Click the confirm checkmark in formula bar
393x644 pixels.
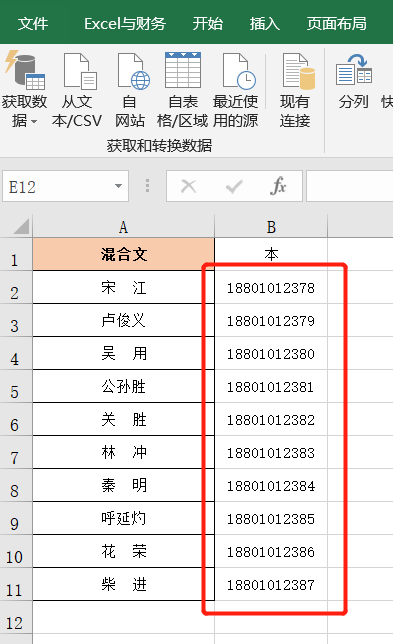coord(234,187)
